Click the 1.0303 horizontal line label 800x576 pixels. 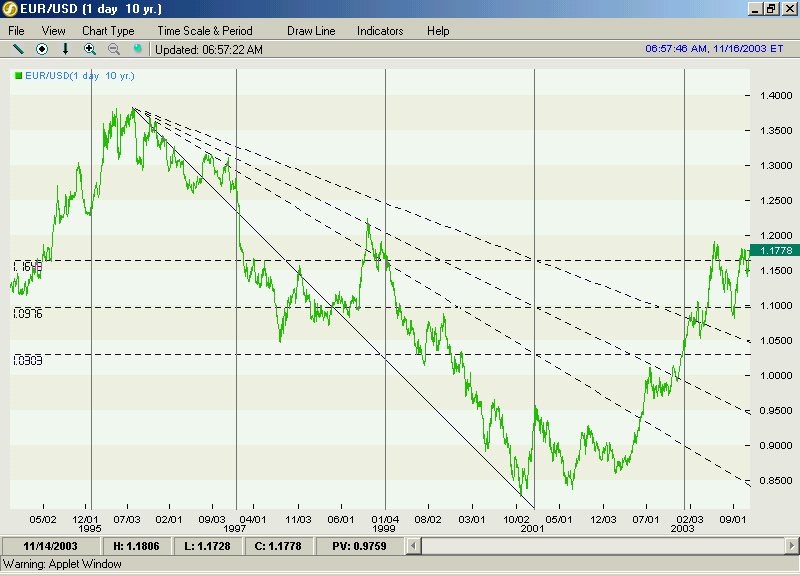[28, 360]
